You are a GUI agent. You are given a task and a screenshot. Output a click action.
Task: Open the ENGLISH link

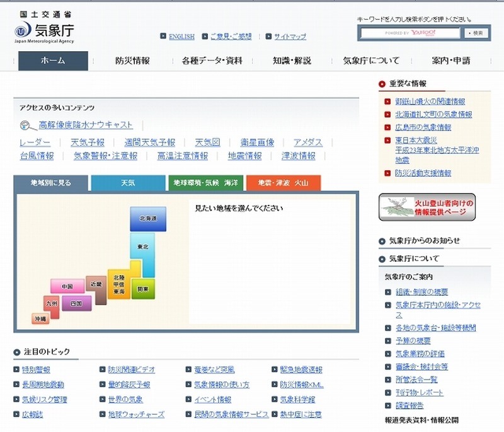click(181, 37)
